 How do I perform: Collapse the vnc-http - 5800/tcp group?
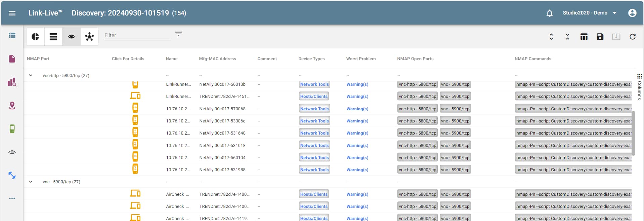(x=31, y=75)
